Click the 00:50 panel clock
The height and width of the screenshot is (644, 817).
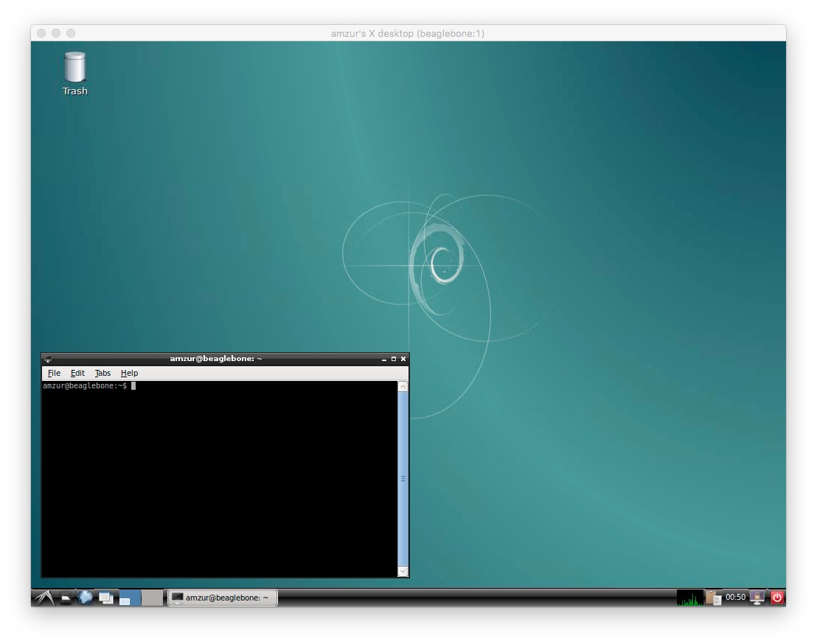click(x=735, y=597)
